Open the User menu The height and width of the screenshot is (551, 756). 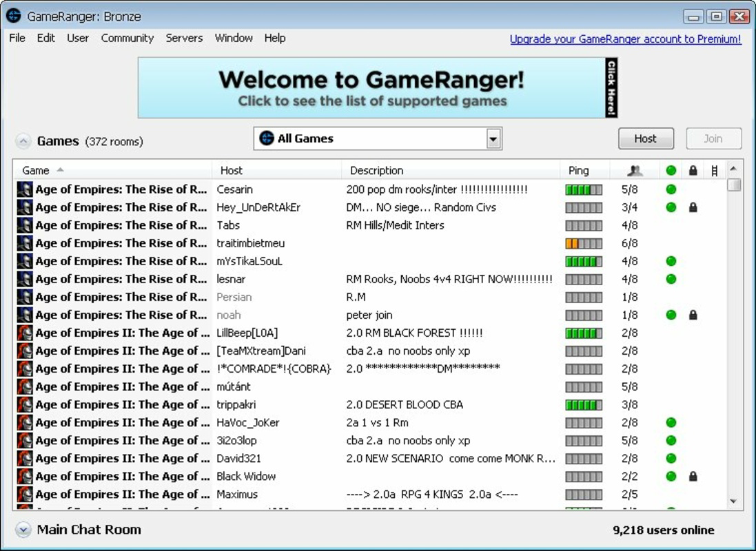pos(78,38)
